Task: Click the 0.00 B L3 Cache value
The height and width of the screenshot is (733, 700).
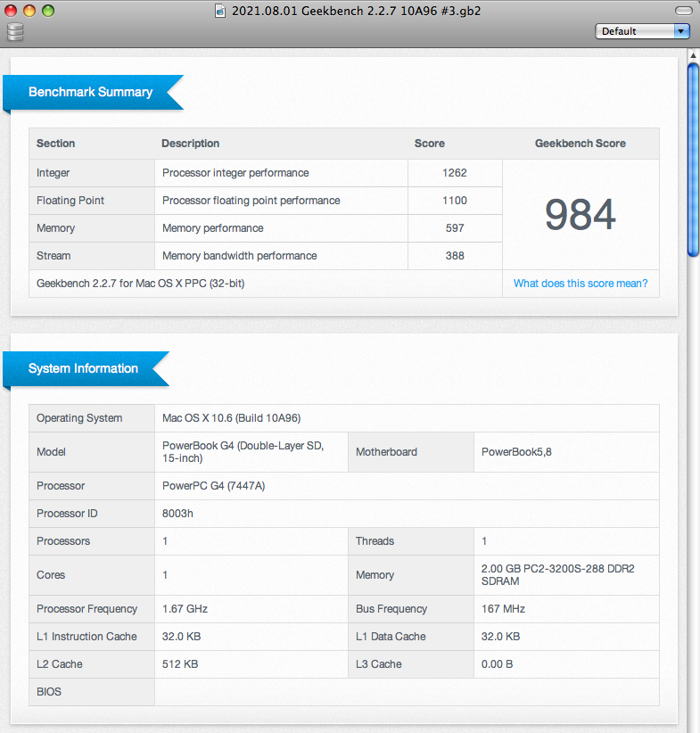Action: 497,663
